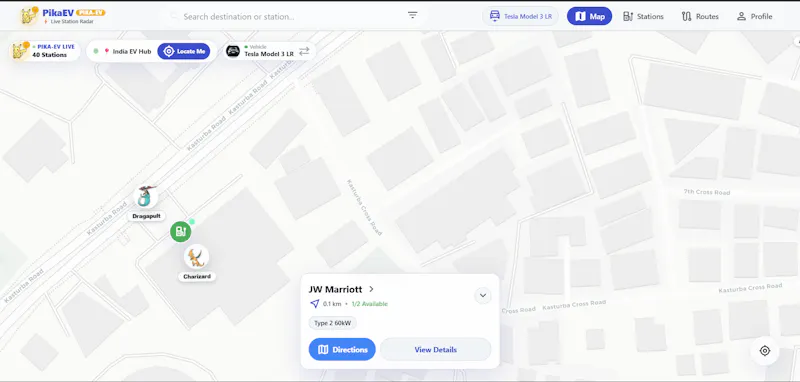
Task: Click the Locate Me button
Action: pyautogui.click(x=184, y=52)
